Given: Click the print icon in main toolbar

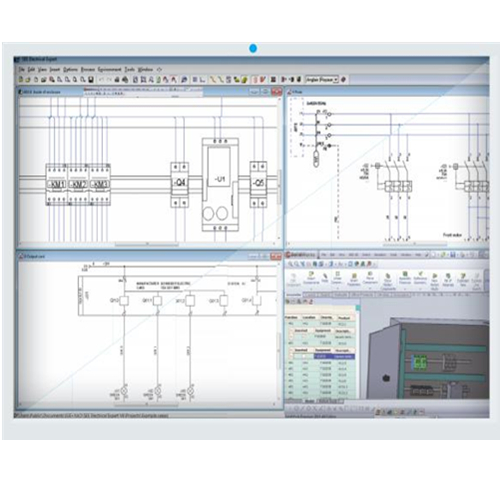Looking at the screenshot, I should point(117,80).
